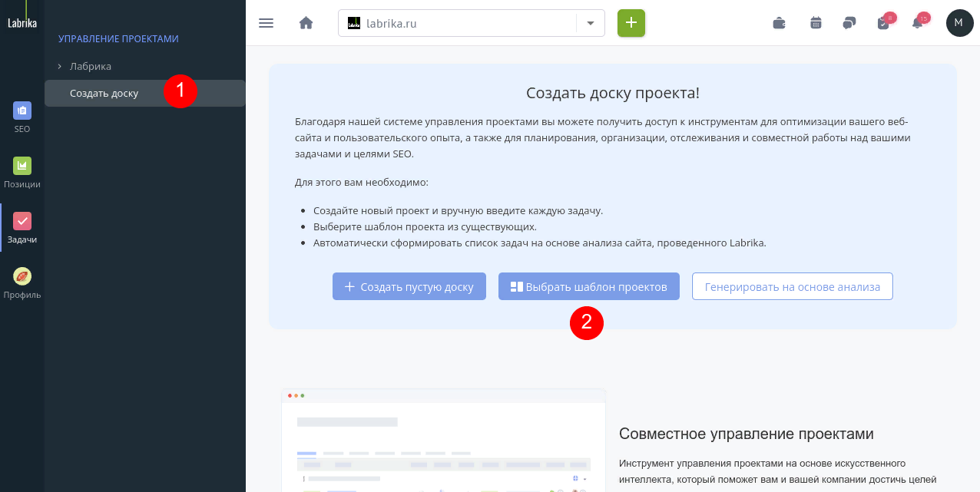980x492 pixels.
Task: Click the Labrika logo
Action: pyautogui.click(x=22, y=23)
